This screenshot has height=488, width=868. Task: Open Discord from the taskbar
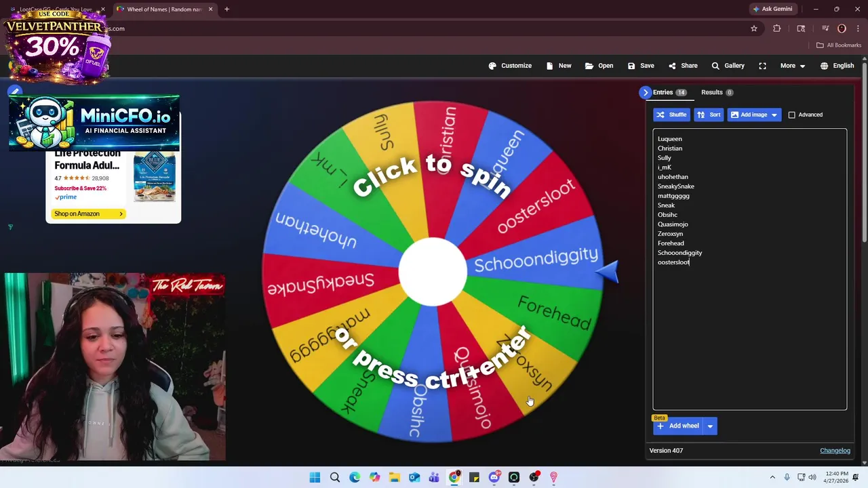tap(494, 477)
